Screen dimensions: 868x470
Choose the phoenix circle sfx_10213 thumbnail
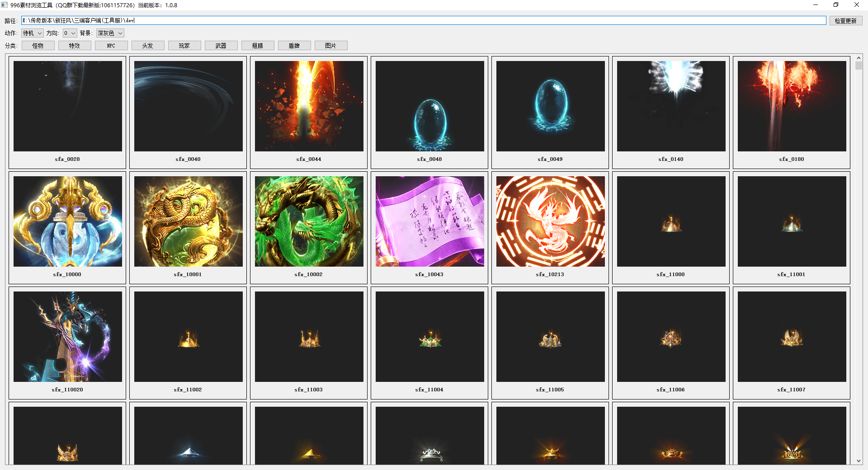(550, 221)
